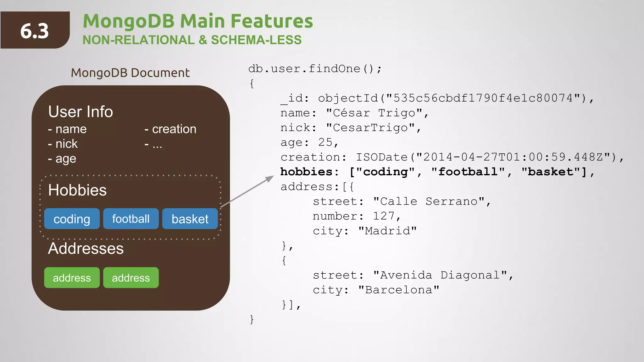The height and width of the screenshot is (362, 644).
Task: Click the Addresses heading
Action: pyautogui.click(x=86, y=249)
